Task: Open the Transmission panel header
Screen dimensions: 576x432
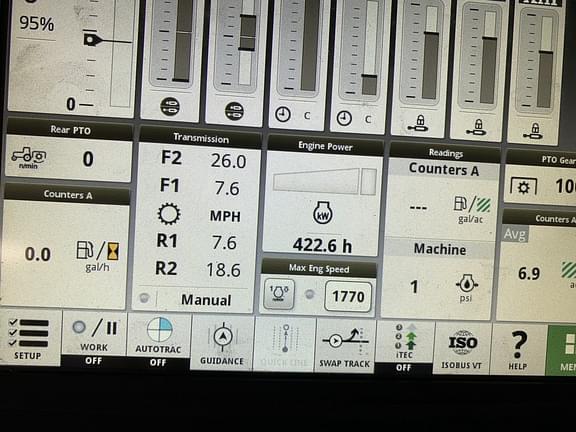Action: (201, 138)
